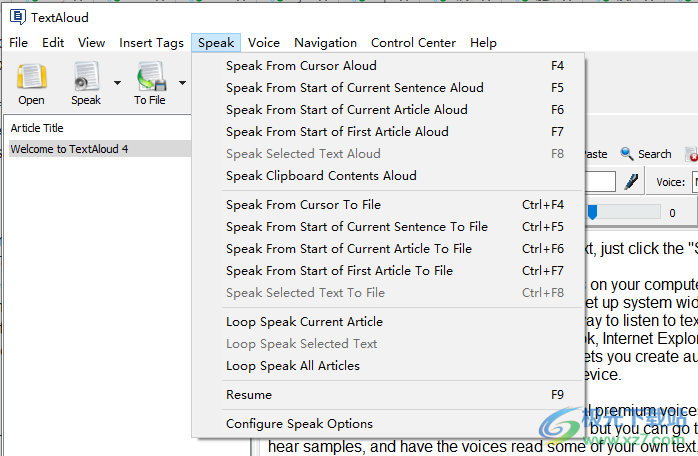698x456 pixels.
Task: Expand the To File dropdown arrow
Action: 182,83
